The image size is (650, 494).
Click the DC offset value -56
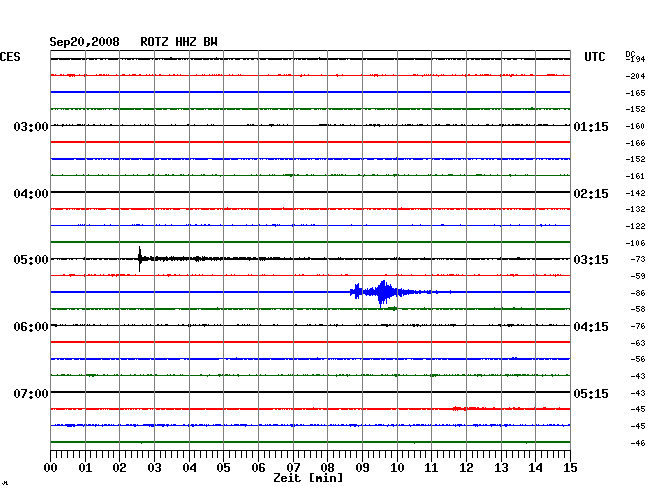tap(638, 359)
